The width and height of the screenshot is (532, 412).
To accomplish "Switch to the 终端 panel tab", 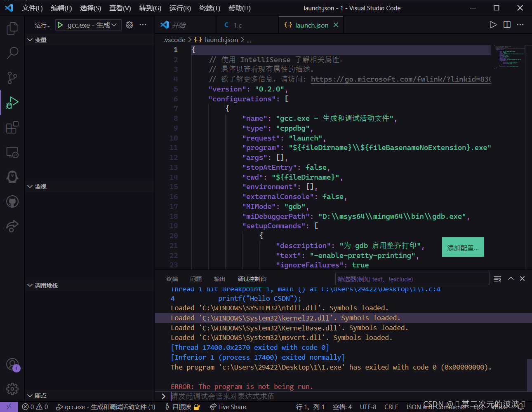I will click(172, 279).
